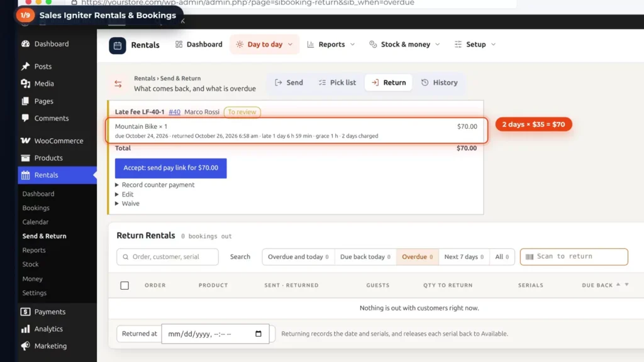Select the Overdue filter
Viewport: 644px width, 362px height.
[x=418, y=257]
